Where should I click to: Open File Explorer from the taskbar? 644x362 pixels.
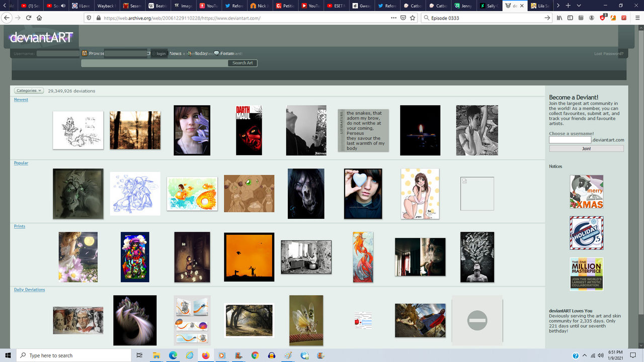155,355
